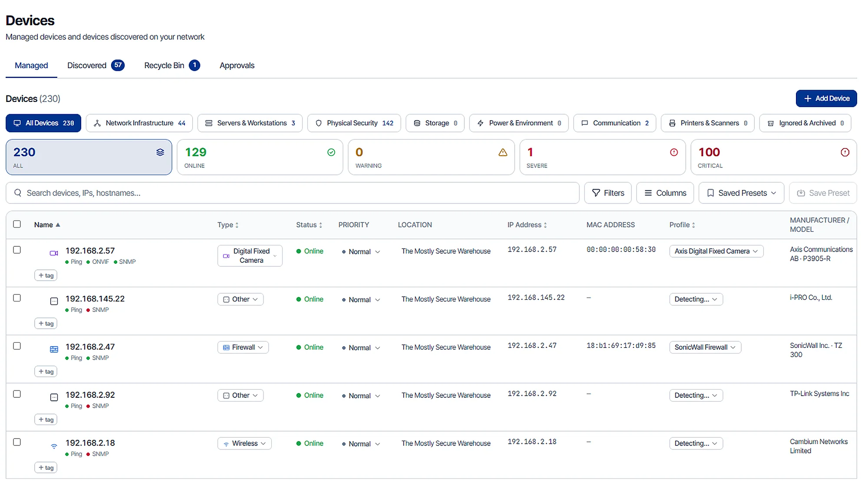Click the green check icon in ONLINE card
Viewport: 868px width, 488px height.
pos(331,152)
